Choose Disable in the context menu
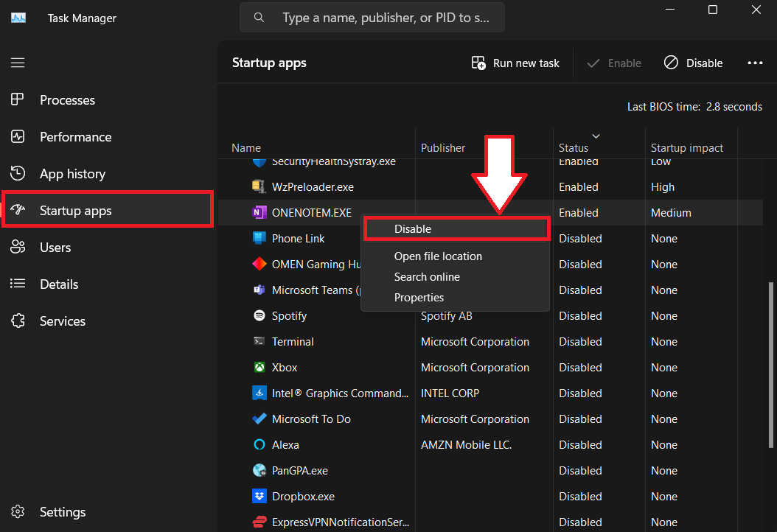Viewport: 777px width, 532px height. [456, 229]
